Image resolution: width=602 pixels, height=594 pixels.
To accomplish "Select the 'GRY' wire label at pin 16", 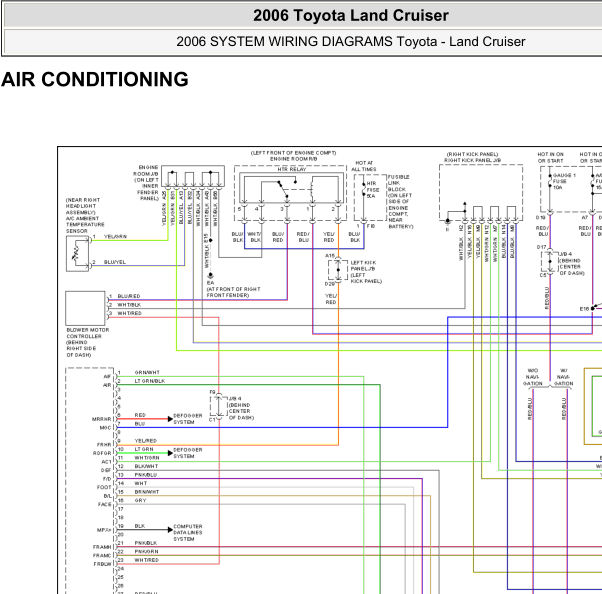I will (141, 500).
